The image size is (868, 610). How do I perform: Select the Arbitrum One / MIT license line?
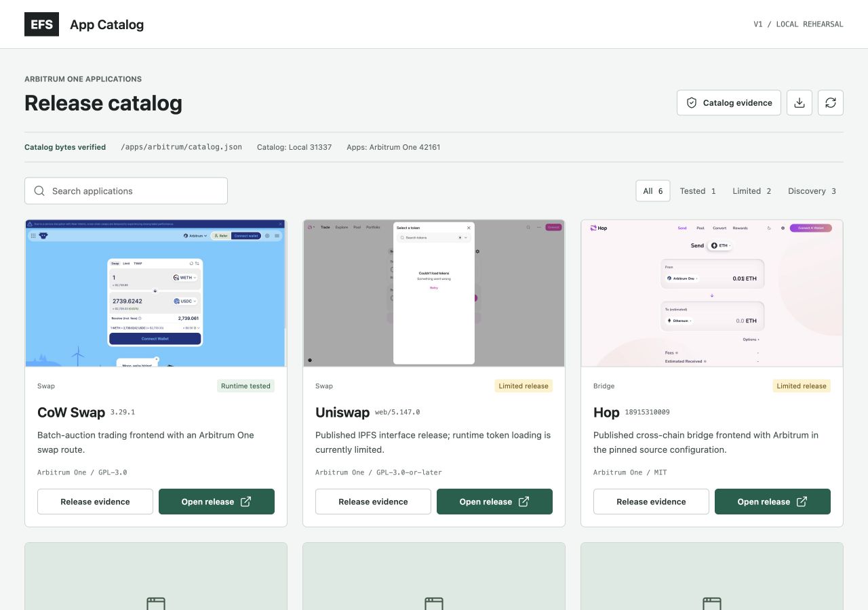[x=630, y=472]
